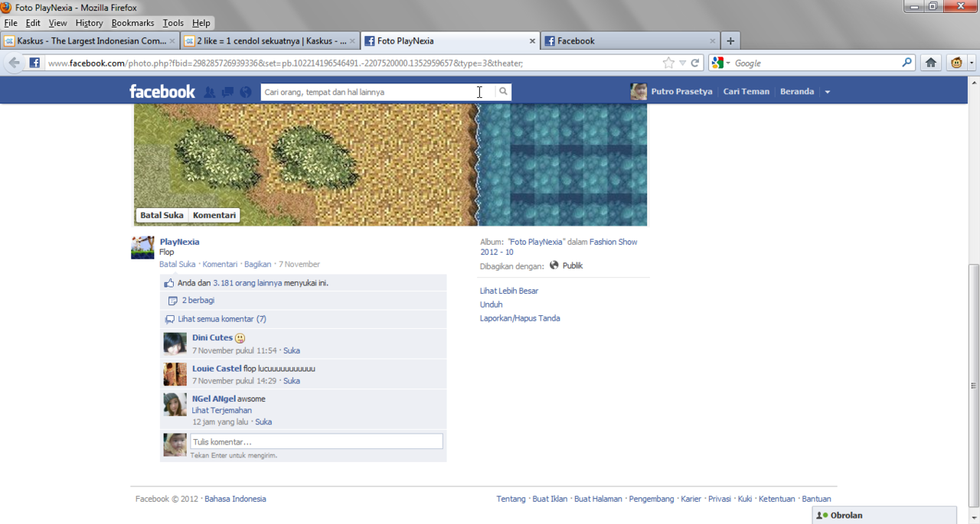This screenshot has width=980, height=524.
Task: Close the Facebook tab
Action: [x=713, y=41]
